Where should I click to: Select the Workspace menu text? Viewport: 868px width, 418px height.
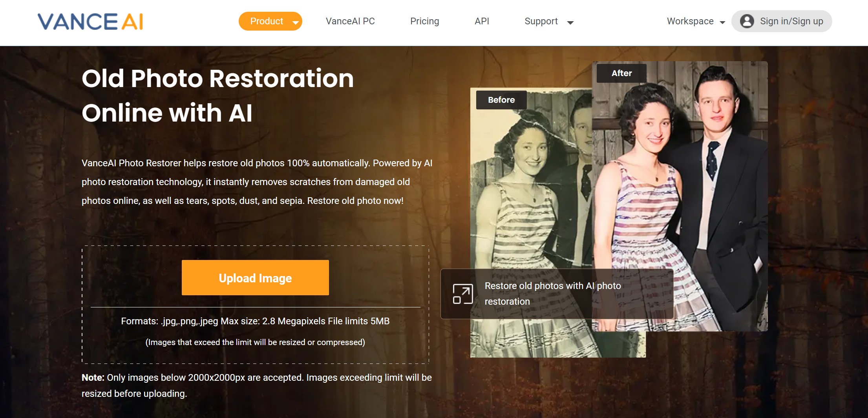(690, 21)
